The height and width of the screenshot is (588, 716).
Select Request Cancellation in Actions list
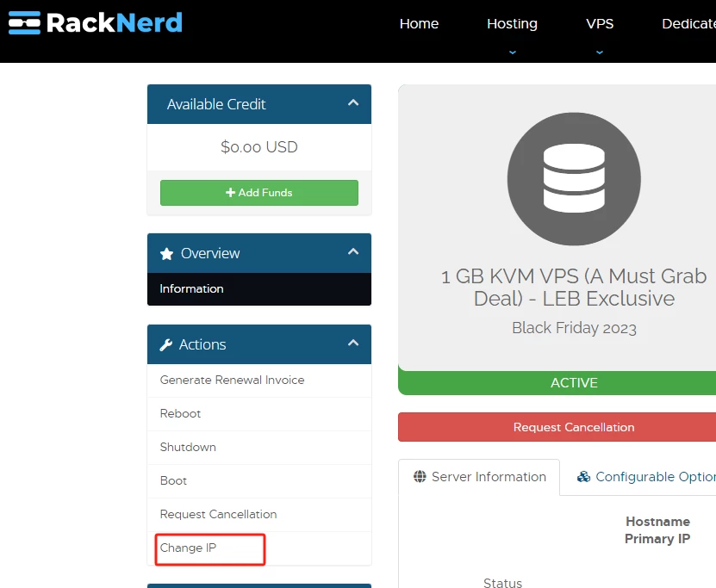click(258, 515)
